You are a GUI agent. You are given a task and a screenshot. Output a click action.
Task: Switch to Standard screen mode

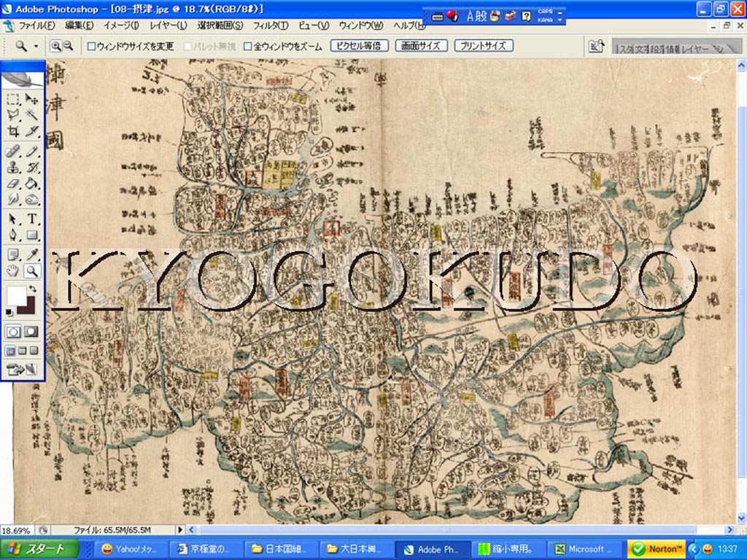pyautogui.click(x=10, y=351)
